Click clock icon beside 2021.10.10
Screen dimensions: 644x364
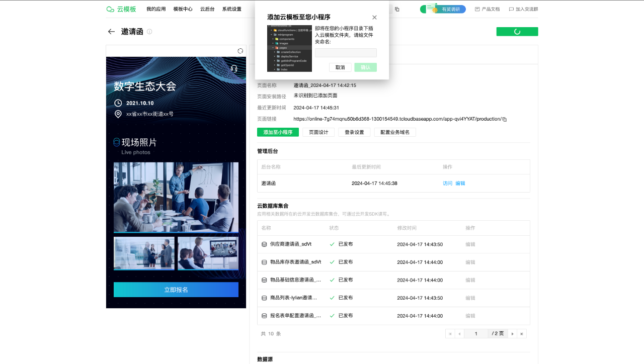click(x=118, y=103)
